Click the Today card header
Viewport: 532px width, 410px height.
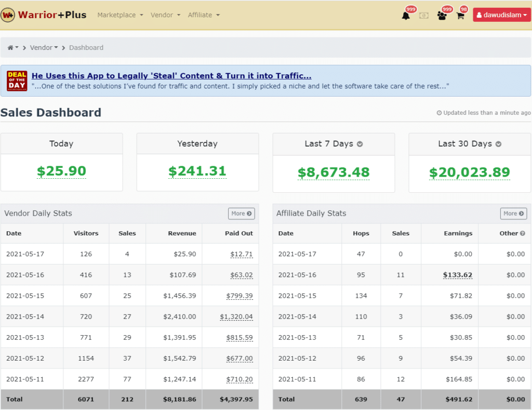point(61,143)
